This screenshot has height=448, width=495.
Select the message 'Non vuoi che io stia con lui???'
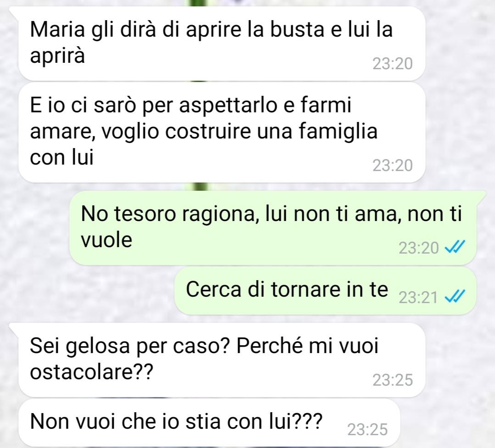pos(209,423)
